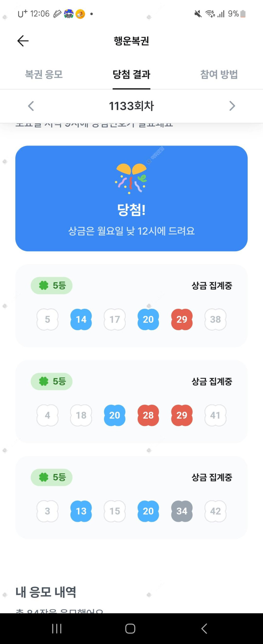This screenshot has width=263, height=644.
Task: Tap the confetti celebration icon
Action: [131, 179]
